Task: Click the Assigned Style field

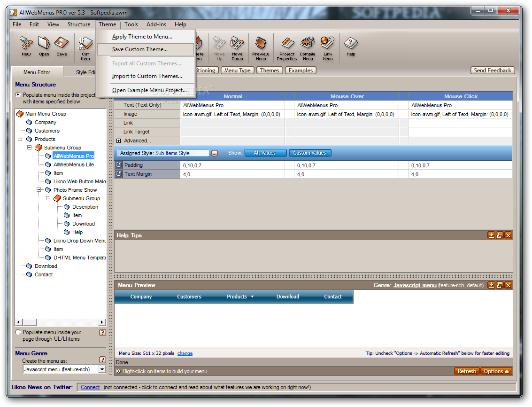Action: coord(164,153)
